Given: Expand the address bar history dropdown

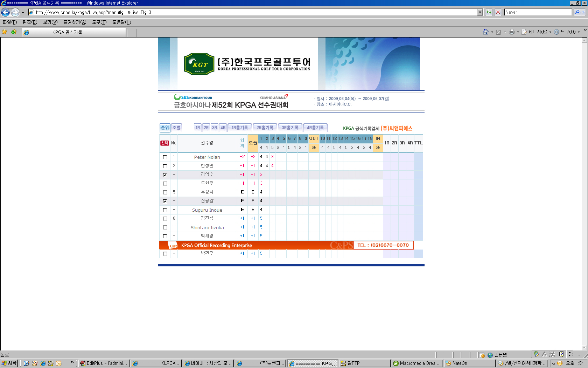Looking at the screenshot, I should point(480,12).
